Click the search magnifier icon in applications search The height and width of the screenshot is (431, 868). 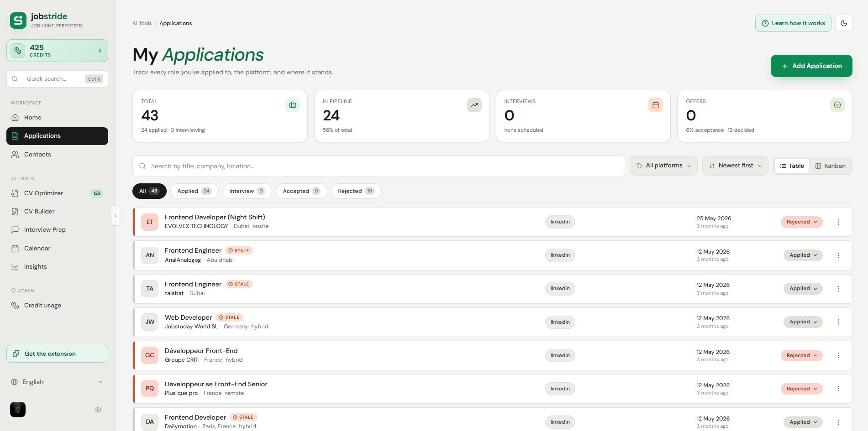(x=142, y=166)
